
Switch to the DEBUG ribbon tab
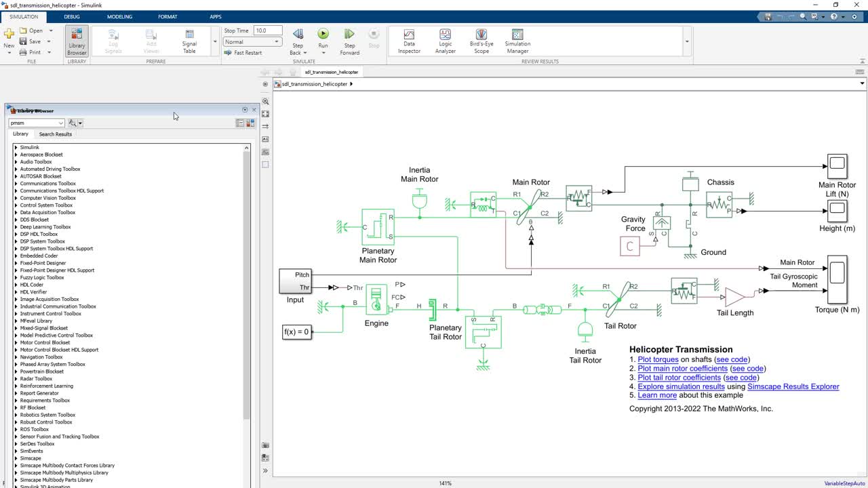[71, 16]
